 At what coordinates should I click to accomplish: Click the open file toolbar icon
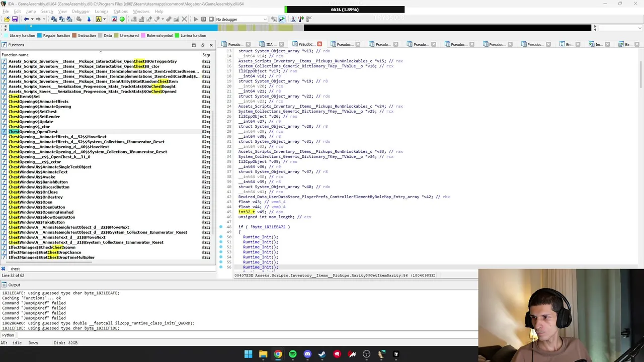[x=7, y=19]
